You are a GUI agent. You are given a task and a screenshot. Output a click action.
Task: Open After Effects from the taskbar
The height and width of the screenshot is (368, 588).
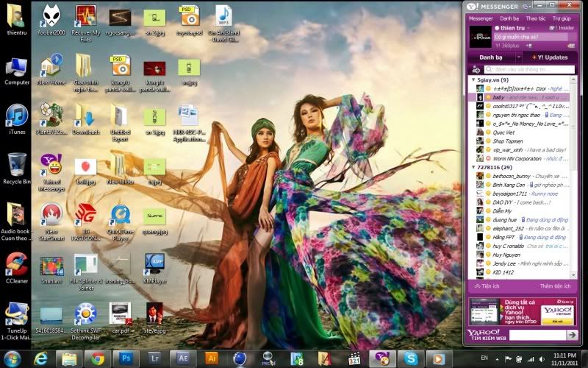182,358
